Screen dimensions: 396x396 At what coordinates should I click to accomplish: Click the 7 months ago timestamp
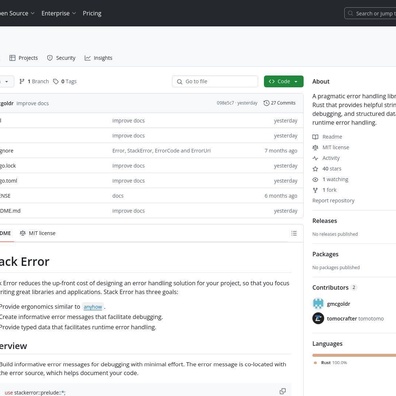pos(281,151)
